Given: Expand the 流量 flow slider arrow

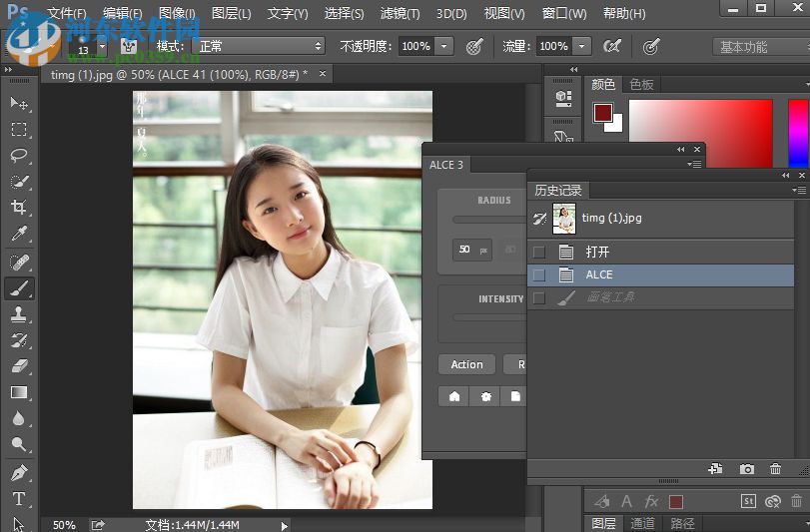Looking at the screenshot, I should tap(582, 47).
